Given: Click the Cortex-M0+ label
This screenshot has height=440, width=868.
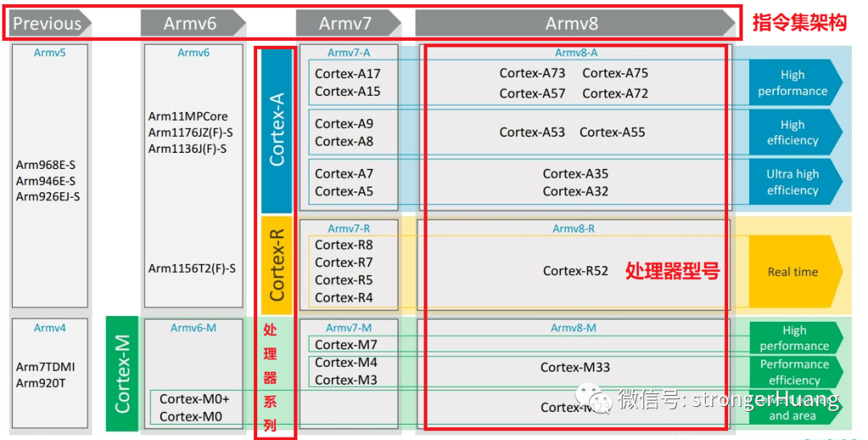Looking at the screenshot, I should coord(194,399).
